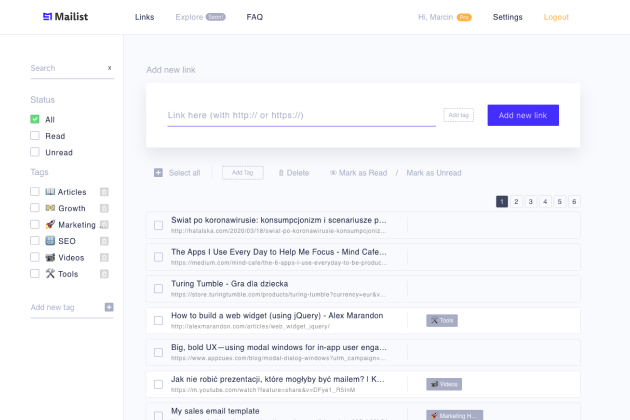630x420 pixels.
Task: Uncheck the All status checkbox
Action: pos(35,119)
